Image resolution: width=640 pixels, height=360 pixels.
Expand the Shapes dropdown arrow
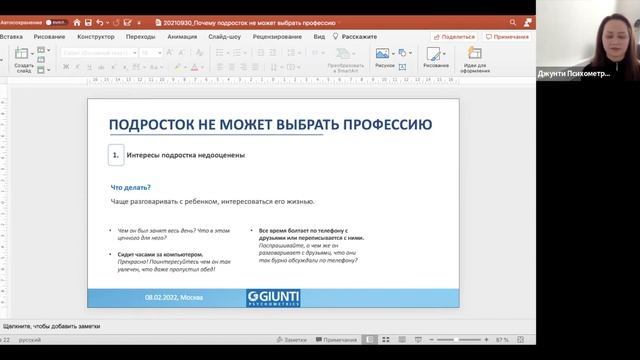point(410,53)
